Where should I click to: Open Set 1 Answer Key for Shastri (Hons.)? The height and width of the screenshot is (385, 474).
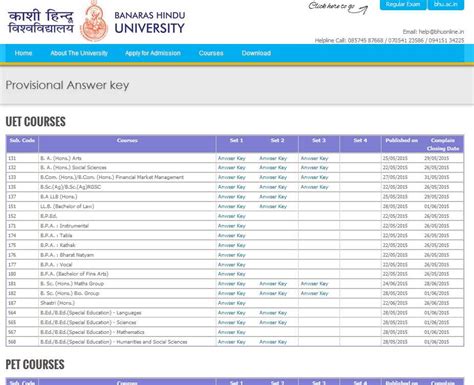[232, 303]
